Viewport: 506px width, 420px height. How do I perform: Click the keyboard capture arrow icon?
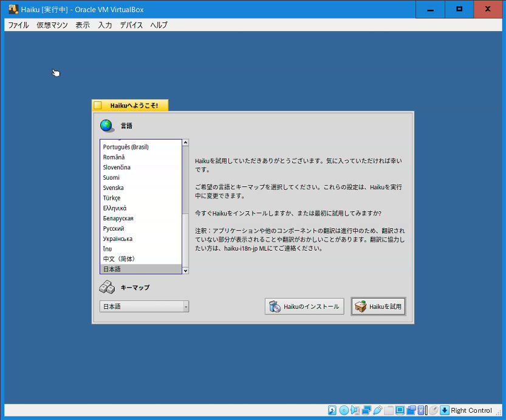pos(445,410)
